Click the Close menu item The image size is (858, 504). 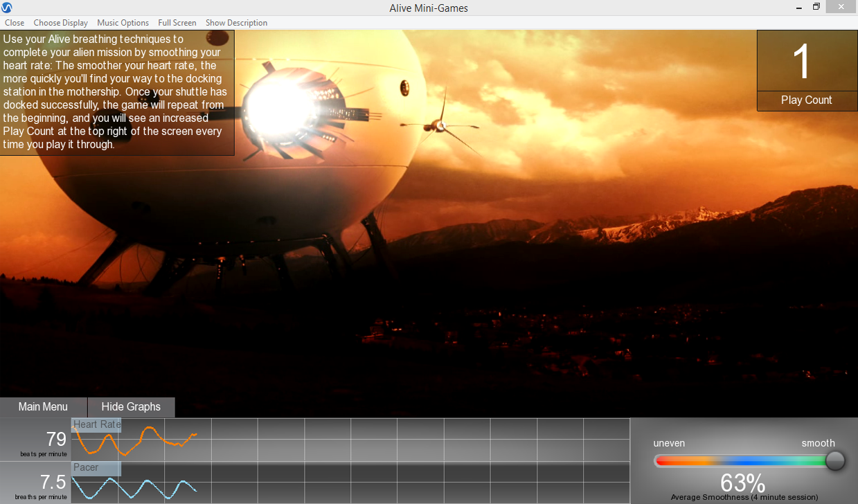[x=15, y=23]
